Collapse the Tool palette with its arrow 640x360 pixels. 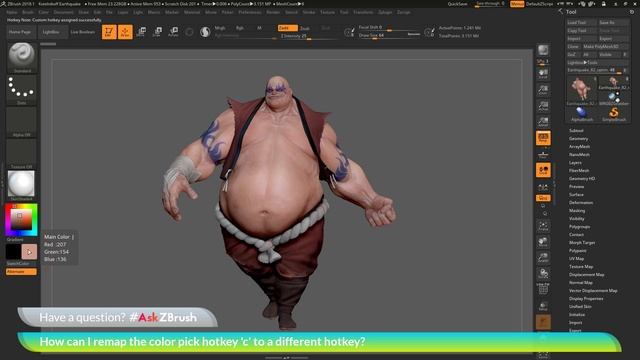pyautogui.click(x=560, y=12)
